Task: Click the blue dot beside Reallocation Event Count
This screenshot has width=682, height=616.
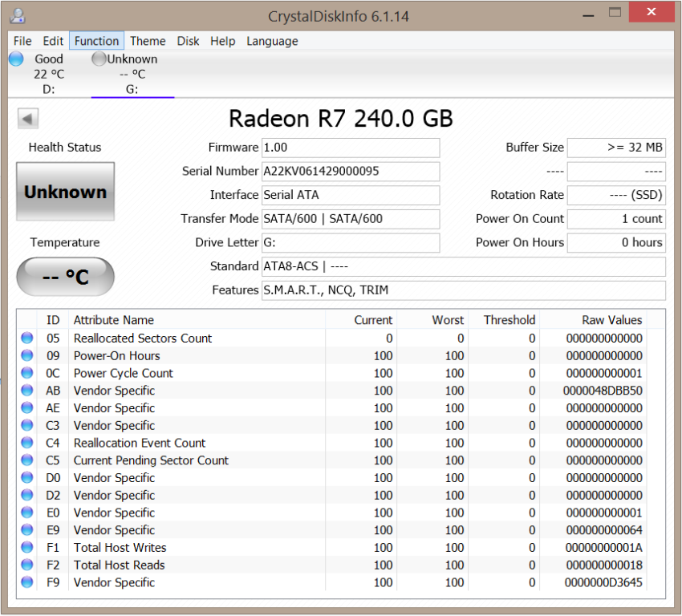Action: (x=26, y=443)
